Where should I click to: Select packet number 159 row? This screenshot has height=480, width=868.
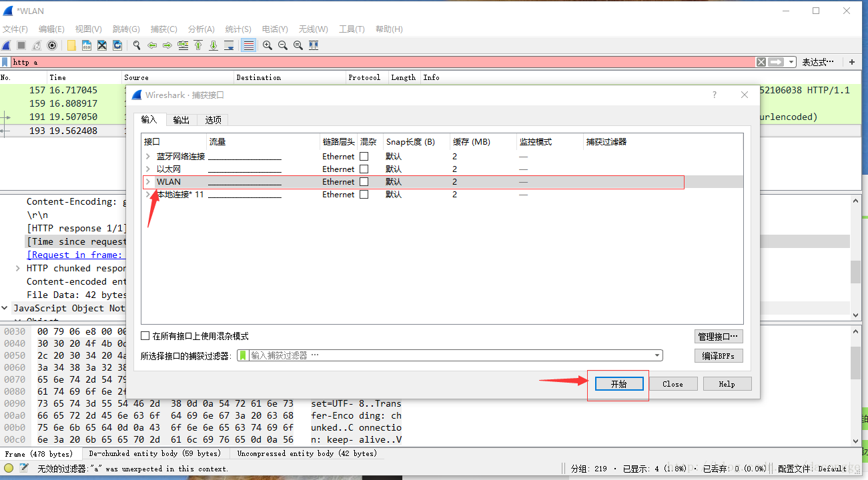pyautogui.click(x=63, y=103)
